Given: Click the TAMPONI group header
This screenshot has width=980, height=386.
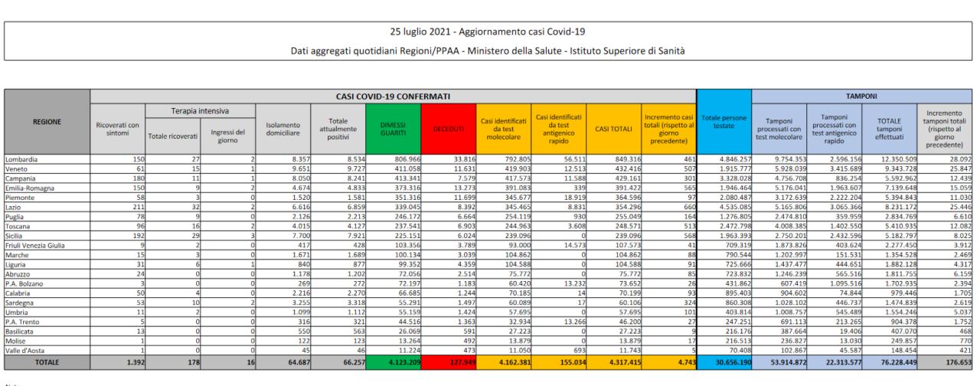Looking at the screenshot, I should [x=861, y=96].
